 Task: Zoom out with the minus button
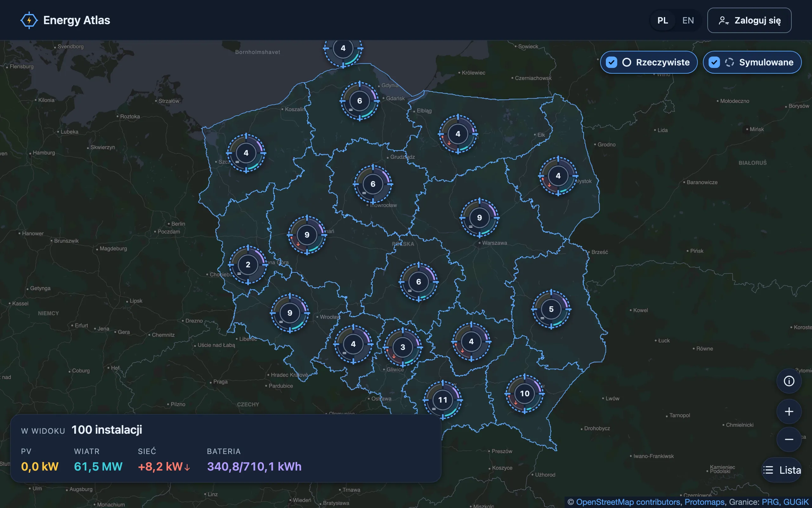click(x=789, y=439)
